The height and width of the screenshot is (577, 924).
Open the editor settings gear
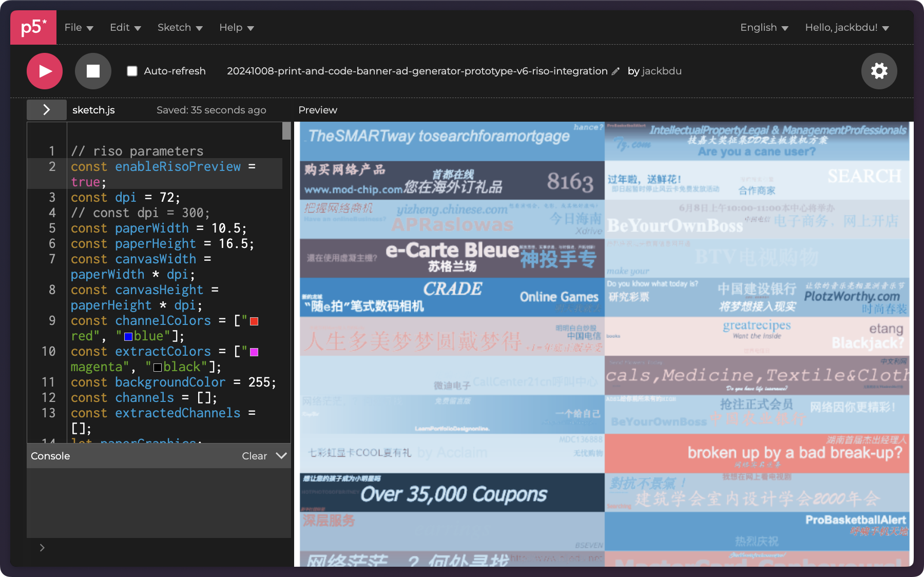[x=879, y=71]
